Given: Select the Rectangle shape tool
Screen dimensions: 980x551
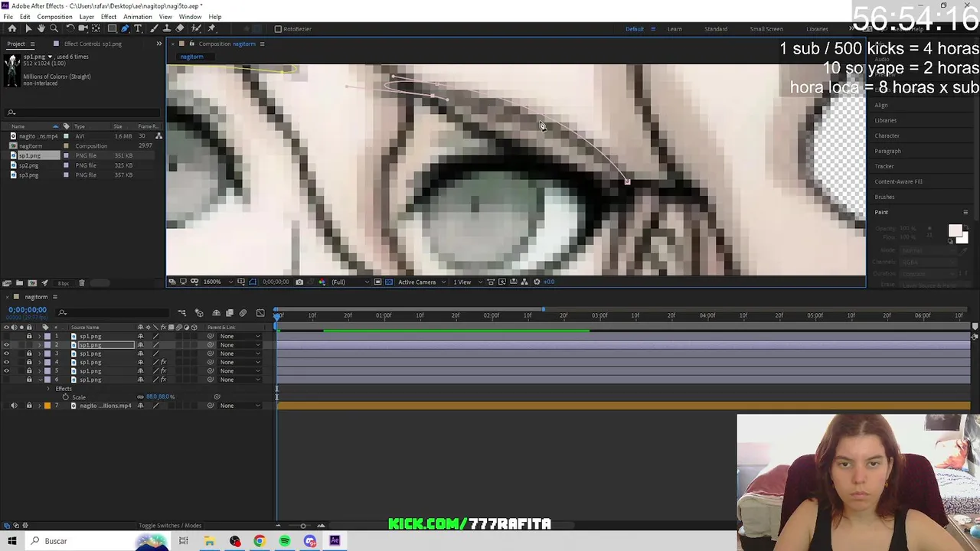Looking at the screenshot, I should point(112,28).
